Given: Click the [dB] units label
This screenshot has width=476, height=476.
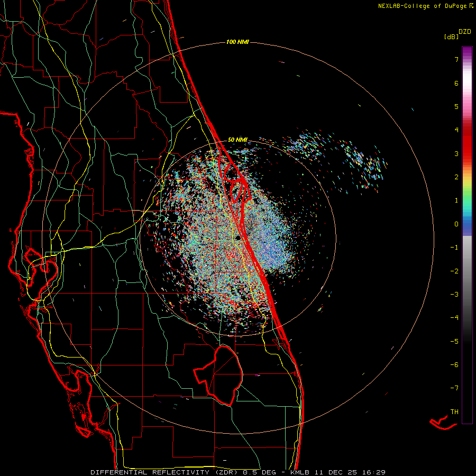Looking at the screenshot, I should (x=452, y=37).
